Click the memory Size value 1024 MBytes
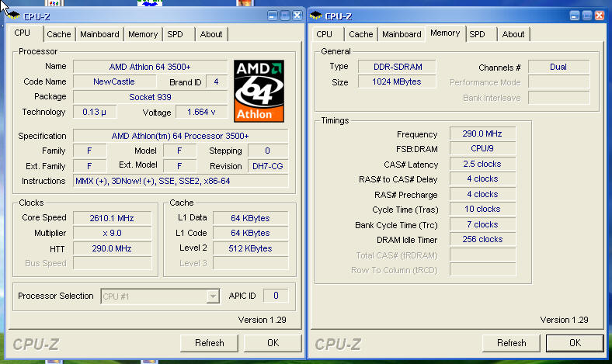This screenshot has width=612, height=364. [397, 81]
